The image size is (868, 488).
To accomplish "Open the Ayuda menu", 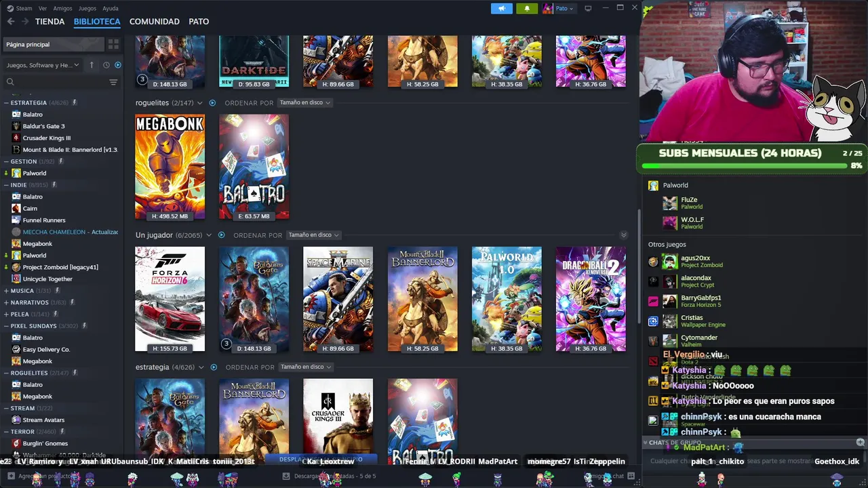I will coord(110,8).
